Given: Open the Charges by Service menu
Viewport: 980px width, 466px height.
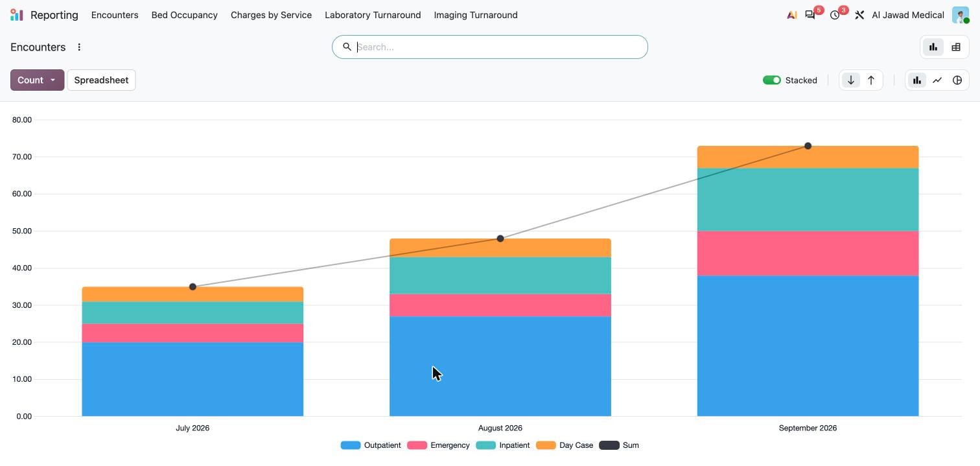Looking at the screenshot, I should [x=271, y=15].
